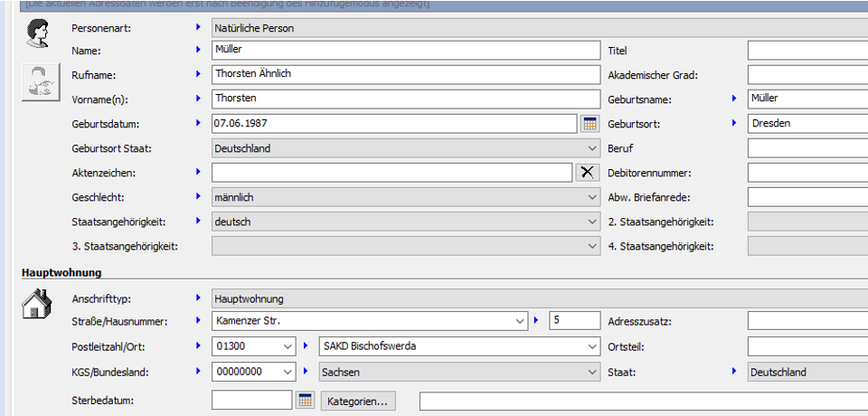Image resolution: width=868 pixels, height=416 pixels.
Task: Click the house icon under Hauptwohnung
Action: [x=35, y=305]
